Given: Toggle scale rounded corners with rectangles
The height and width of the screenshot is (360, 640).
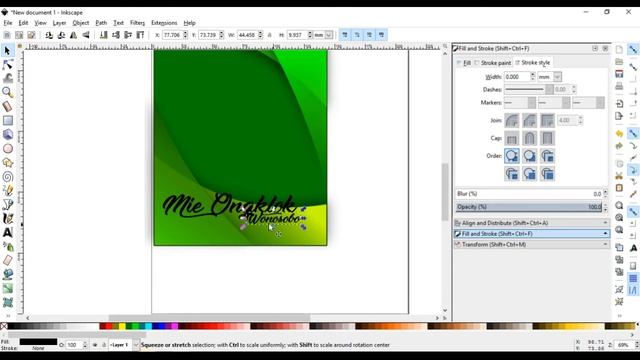Looking at the screenshot, I should pyautogui.click(x=357, y=35).
